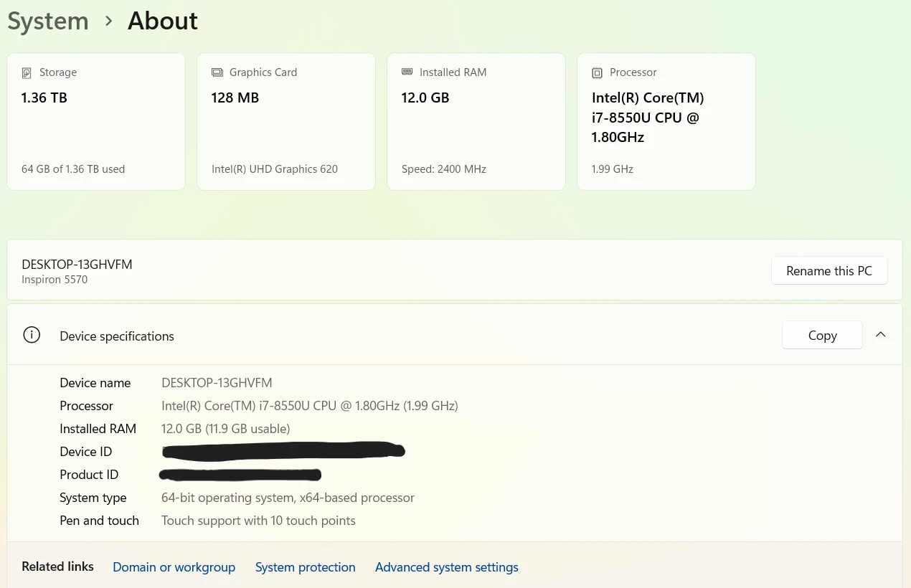Click the Graphics Card monitor icon
This screenshot has height=588, width=911.
[x=217, y=72]
